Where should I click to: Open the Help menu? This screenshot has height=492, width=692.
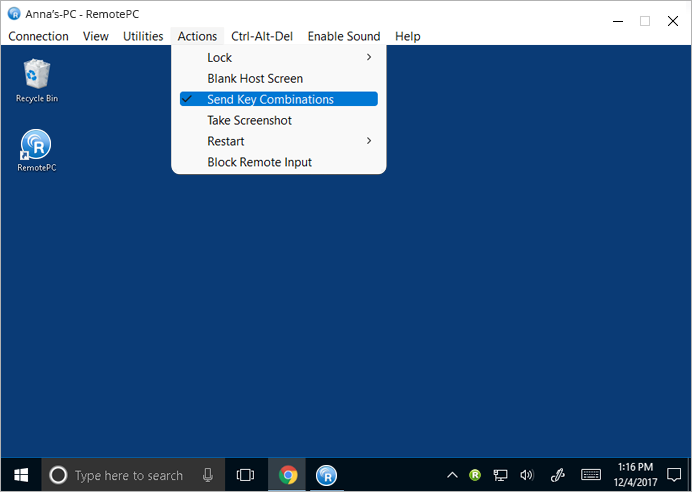(x=408, y=36)
